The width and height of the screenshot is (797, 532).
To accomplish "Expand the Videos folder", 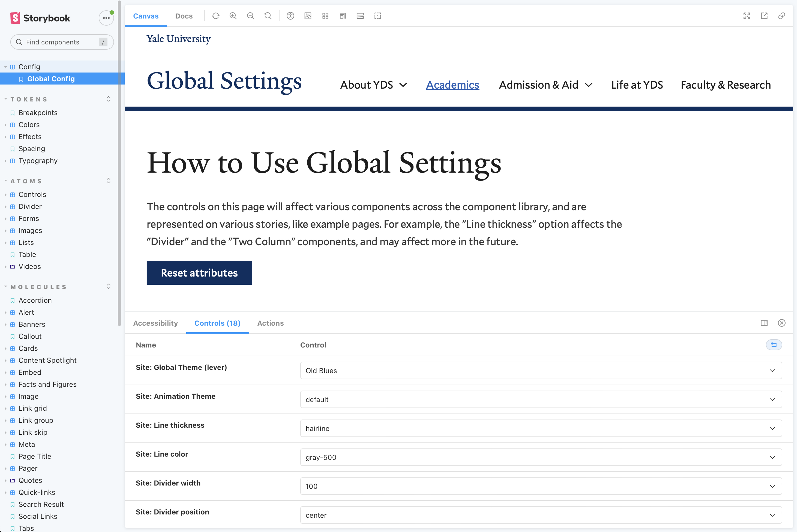I will [29, 266].
